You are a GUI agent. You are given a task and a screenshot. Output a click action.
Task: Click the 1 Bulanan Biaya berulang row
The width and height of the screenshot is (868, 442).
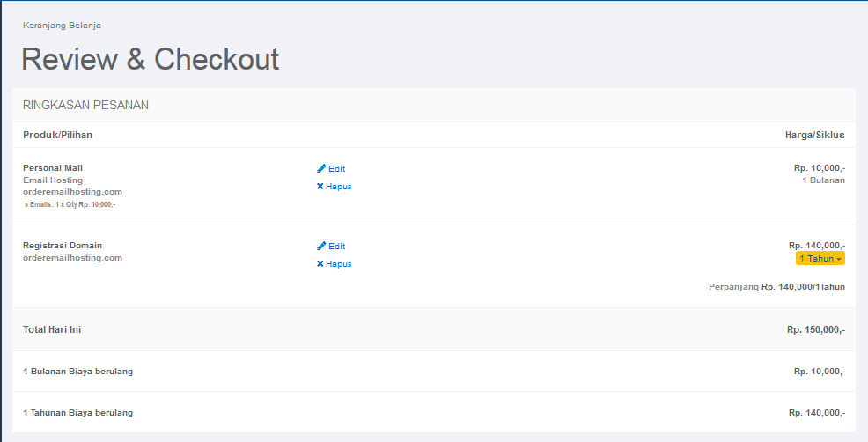click(x=434, y=371)
